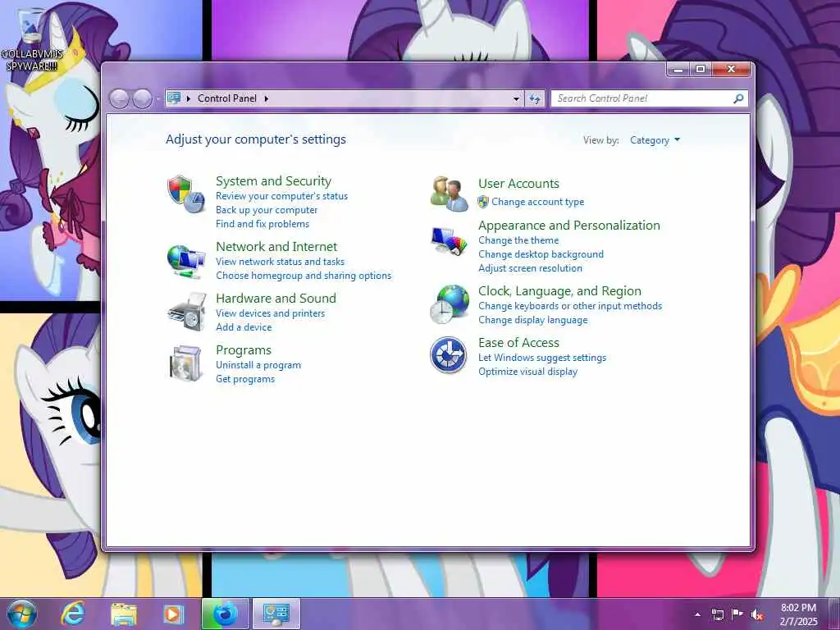Go back with the Back arrow button
The width and height of the screenshot is (840, 630).
(x=119, y=98)
